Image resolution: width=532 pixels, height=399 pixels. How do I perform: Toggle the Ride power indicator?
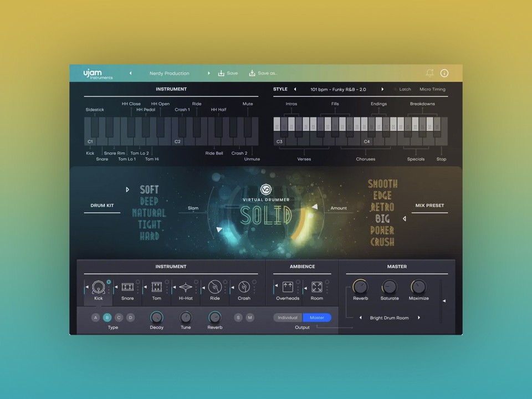pos(226,282)
